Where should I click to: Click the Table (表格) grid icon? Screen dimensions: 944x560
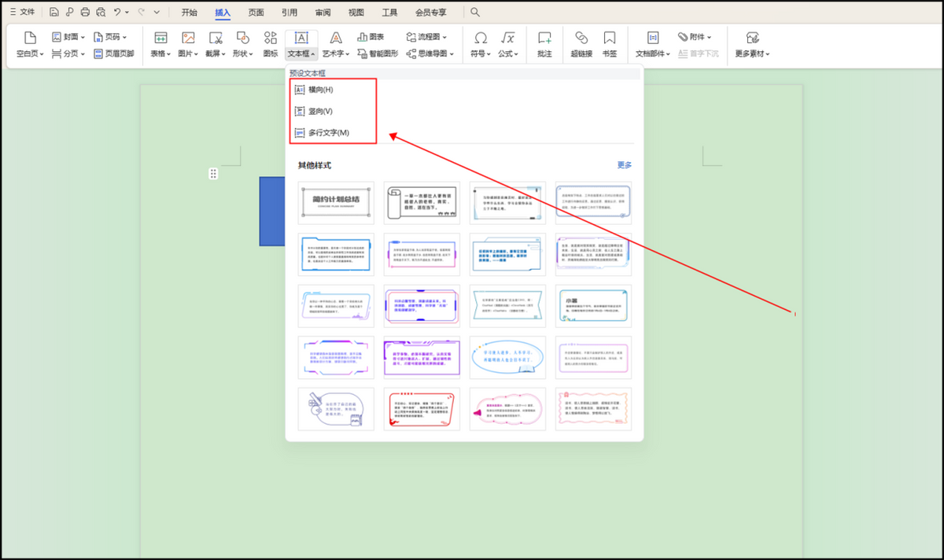160,38
